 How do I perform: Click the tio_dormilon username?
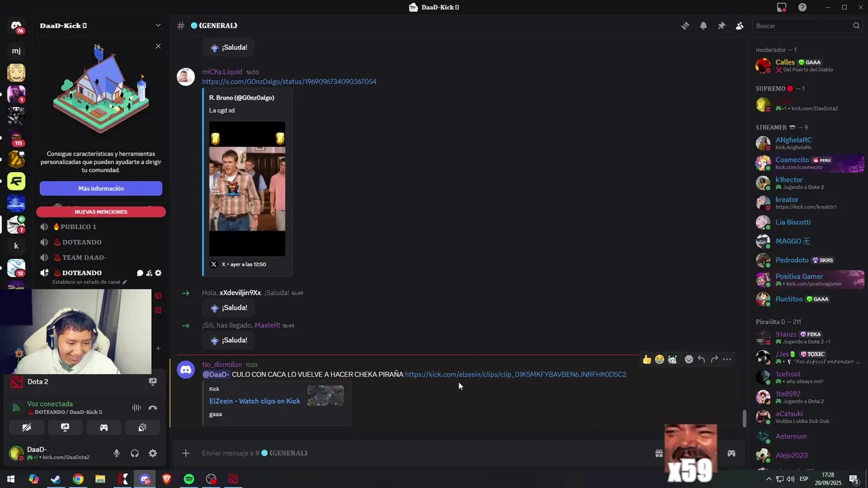click(222, 365)
